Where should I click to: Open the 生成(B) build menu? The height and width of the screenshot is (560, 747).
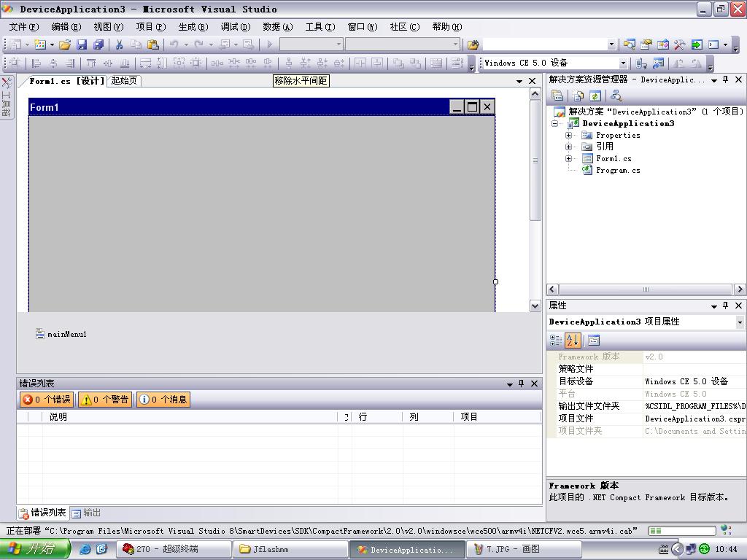tap(193, 27)
